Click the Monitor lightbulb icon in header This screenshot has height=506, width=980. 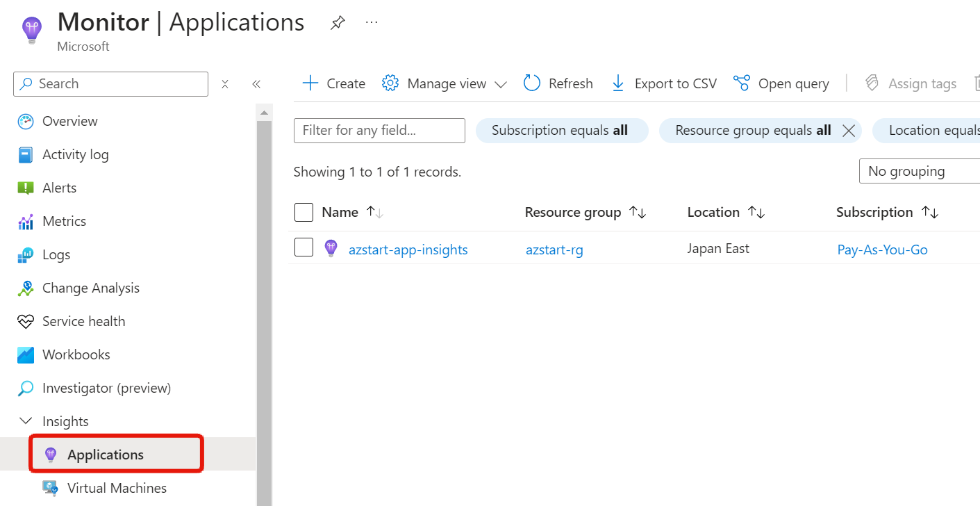coord(32,31)
